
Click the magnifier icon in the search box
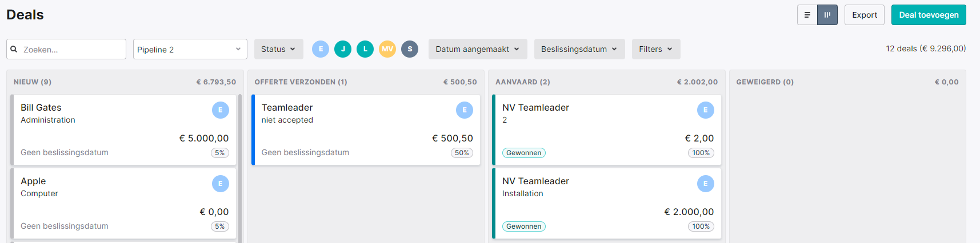click(14, 49)
